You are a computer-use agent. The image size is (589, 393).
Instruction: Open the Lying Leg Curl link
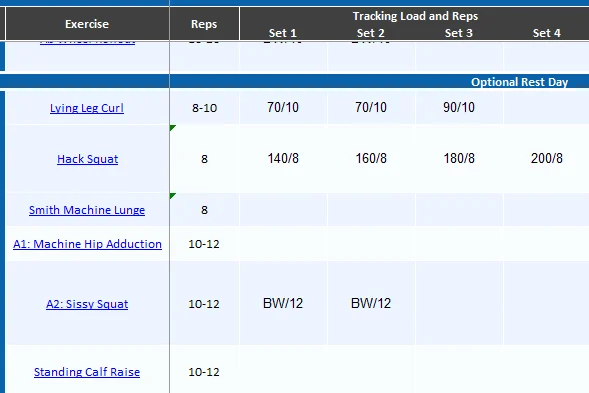87,108
